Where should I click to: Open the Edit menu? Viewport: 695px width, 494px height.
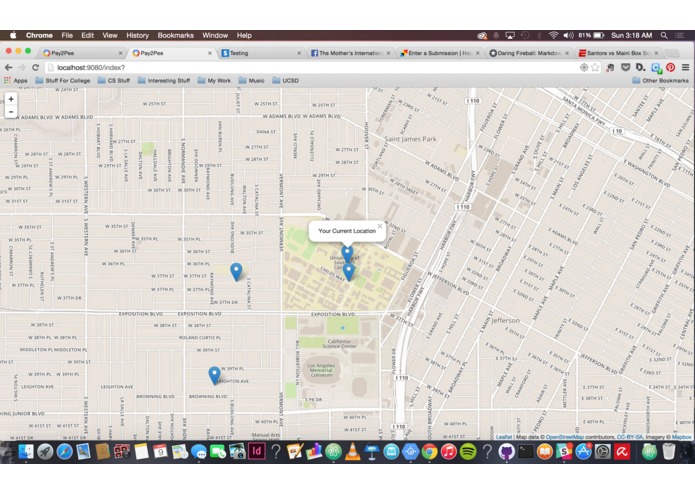87,35
